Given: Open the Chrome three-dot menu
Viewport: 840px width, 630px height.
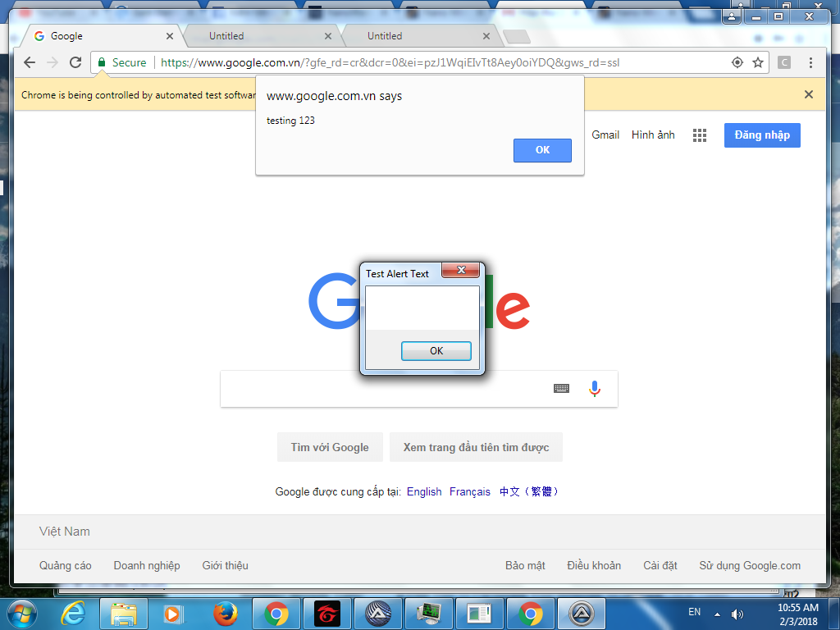Looking at the screenshot, I should click(x=810, y=62).
